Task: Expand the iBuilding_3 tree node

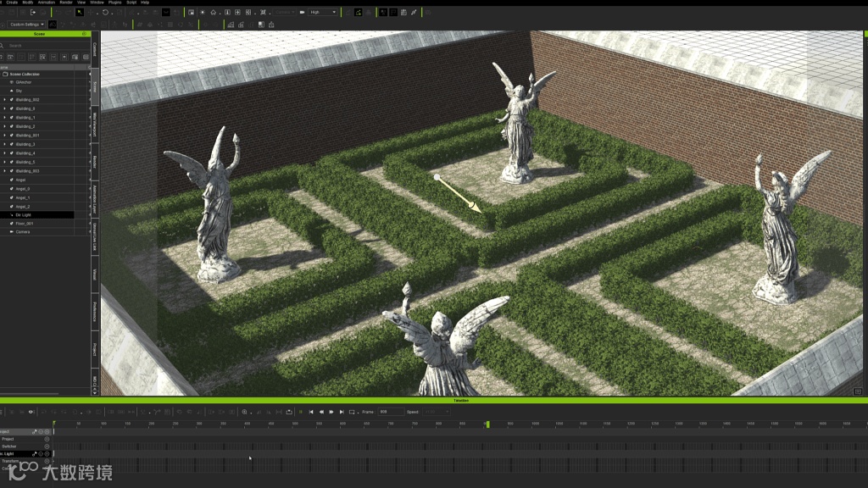Action: click(4, 144)
